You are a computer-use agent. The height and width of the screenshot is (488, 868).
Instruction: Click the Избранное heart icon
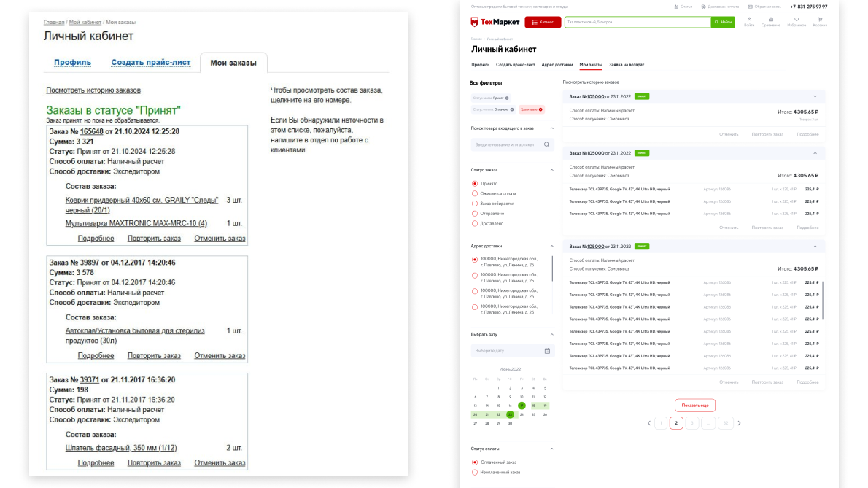click(797, 20)
